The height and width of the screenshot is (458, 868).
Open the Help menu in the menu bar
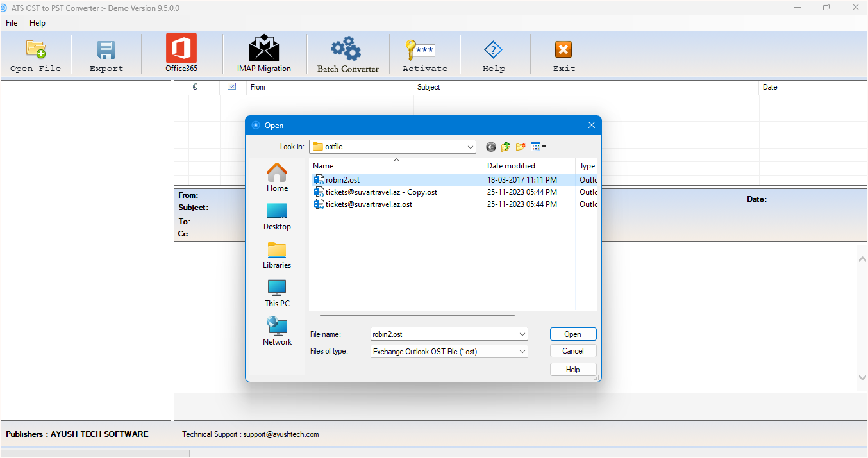coord(38,23)
